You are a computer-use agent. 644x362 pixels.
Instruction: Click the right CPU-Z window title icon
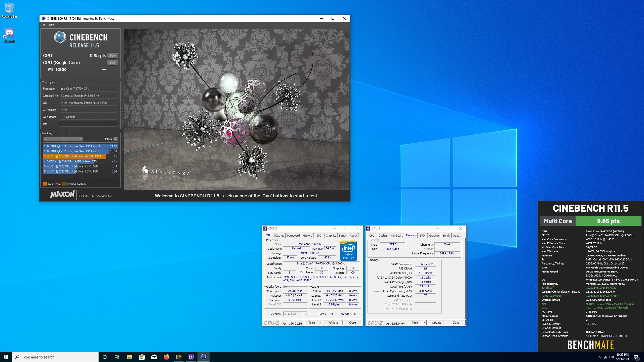(368, 229)
